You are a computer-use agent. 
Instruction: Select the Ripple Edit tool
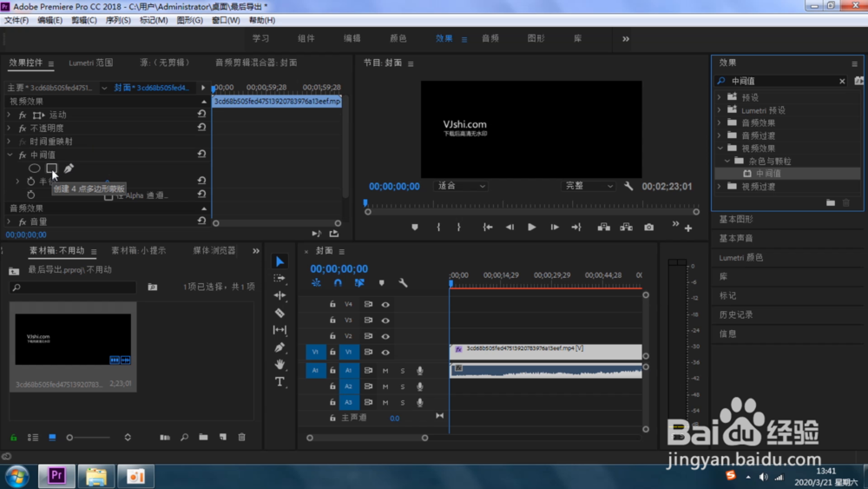coord(279,295)
